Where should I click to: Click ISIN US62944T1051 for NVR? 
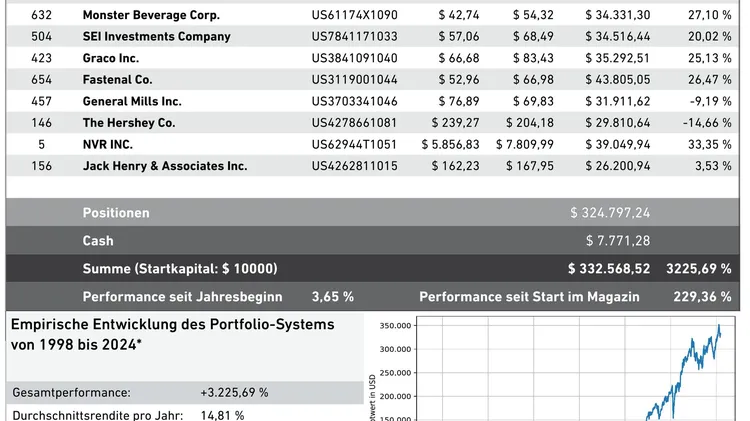tap(354, 144)
